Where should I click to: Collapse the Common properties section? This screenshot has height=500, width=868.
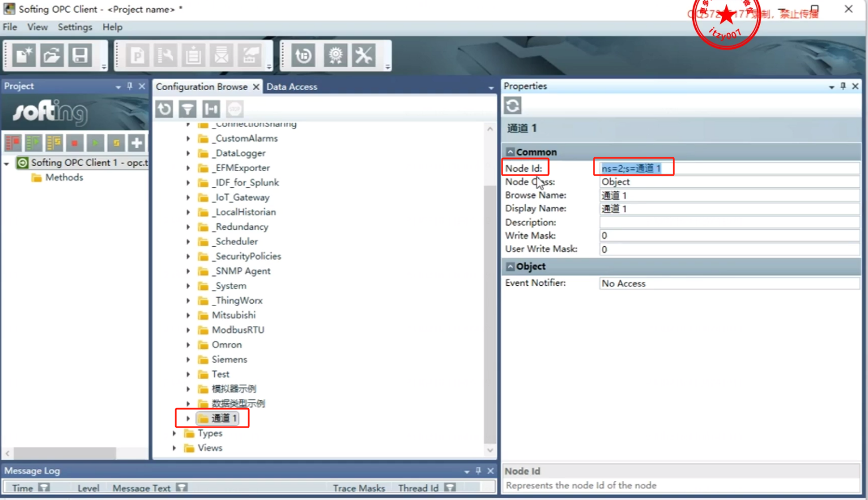[x=510, y=152]
